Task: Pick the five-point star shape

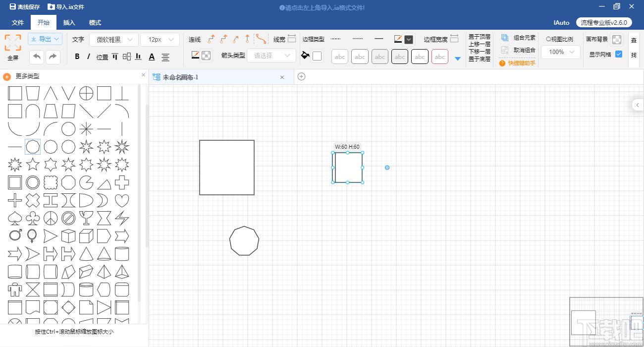Action: (33, 164)
